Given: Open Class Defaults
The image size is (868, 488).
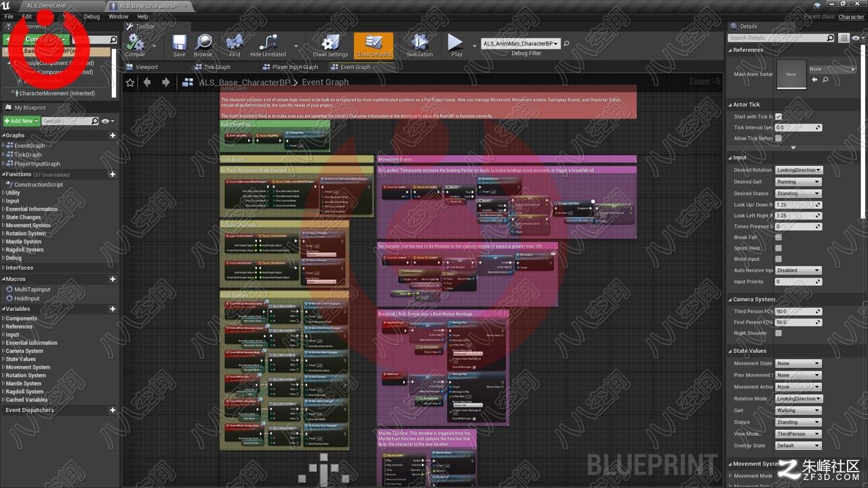Looking at the screenshot, I should coord(373,45).
